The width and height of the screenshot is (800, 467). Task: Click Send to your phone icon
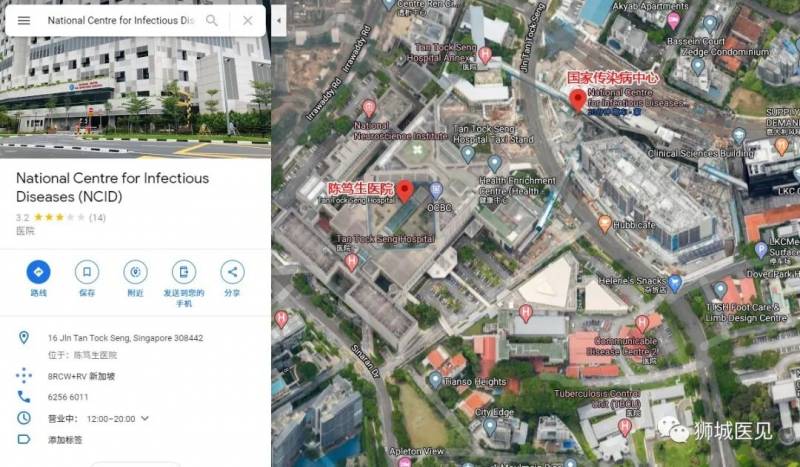click(184, 272)
